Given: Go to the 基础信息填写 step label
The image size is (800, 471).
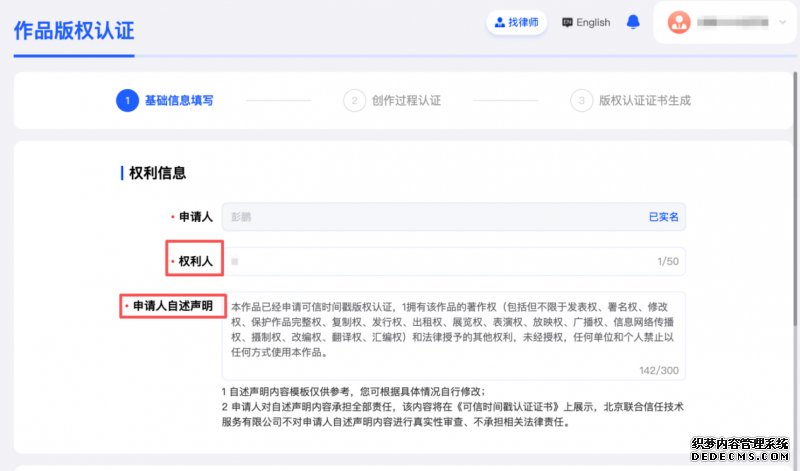Looking at the screenshot, I should [179, 100].
